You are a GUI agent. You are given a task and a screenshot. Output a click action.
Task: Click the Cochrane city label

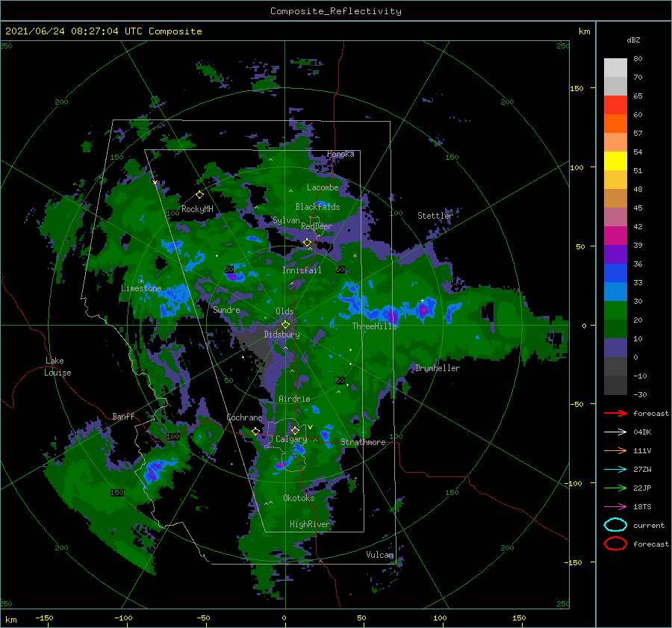[x=244, y=417]
